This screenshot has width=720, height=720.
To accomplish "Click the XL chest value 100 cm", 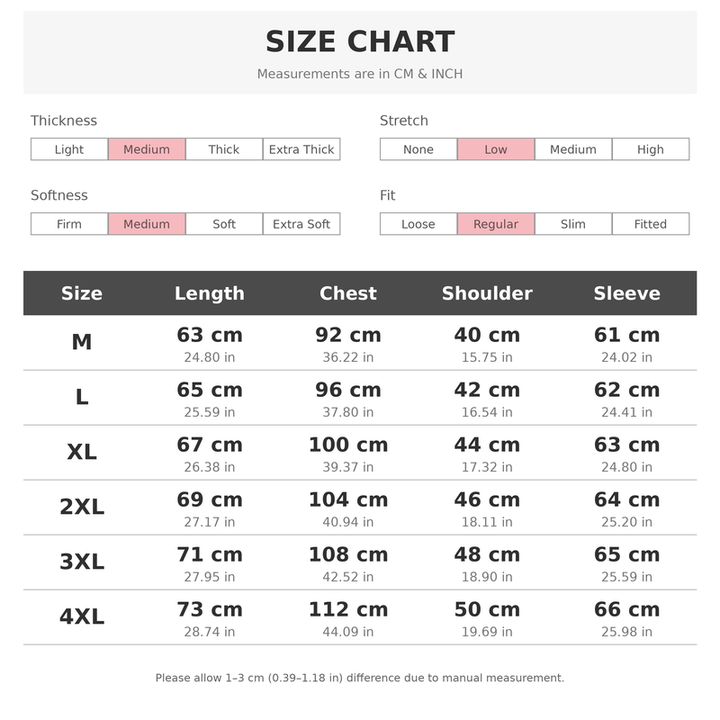I will click(x=348, y=445).
